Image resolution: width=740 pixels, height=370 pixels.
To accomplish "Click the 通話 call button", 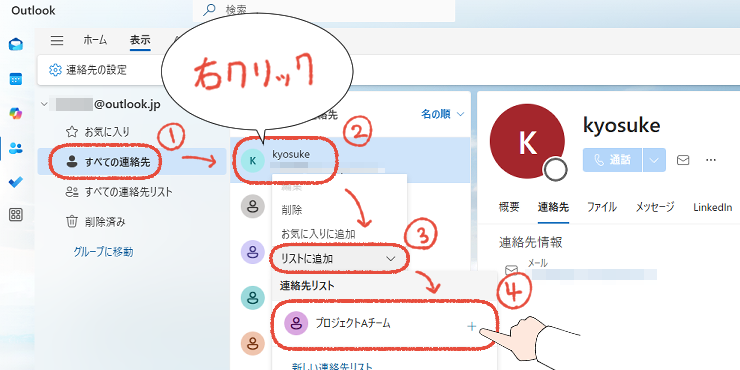I will pyautogui.click(x=612, y=160).
